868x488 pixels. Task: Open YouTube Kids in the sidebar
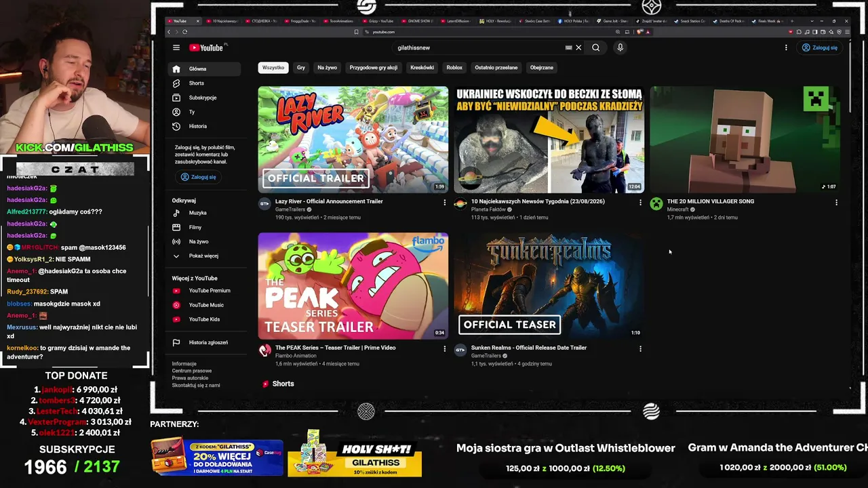point(203,319)
